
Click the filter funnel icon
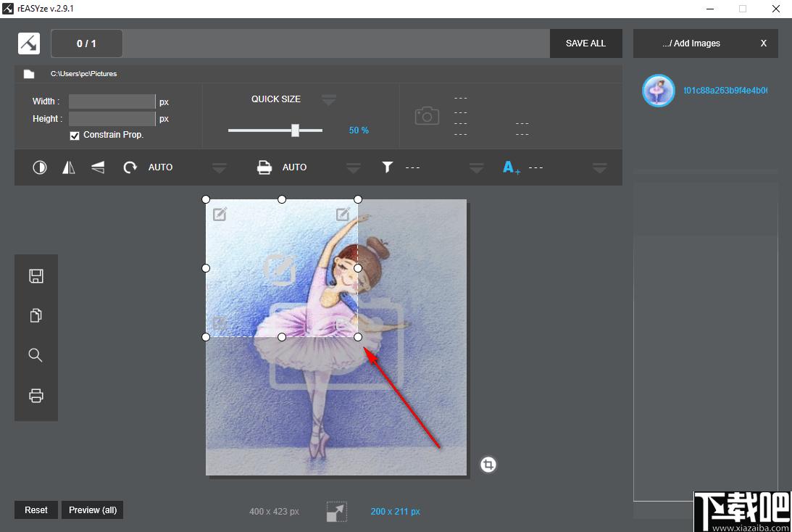coord(387,167)
